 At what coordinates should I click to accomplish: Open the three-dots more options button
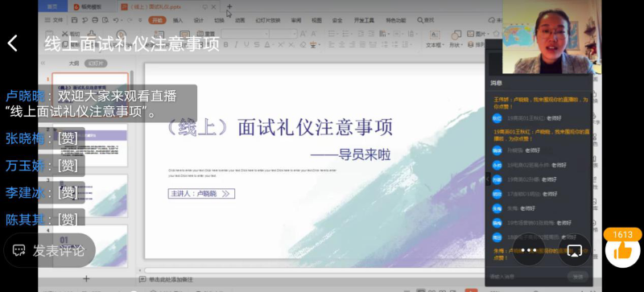pos(529,250)
